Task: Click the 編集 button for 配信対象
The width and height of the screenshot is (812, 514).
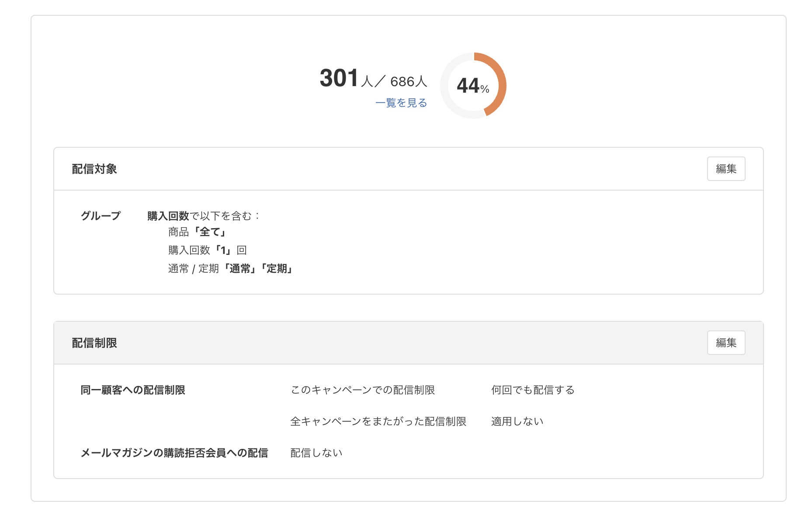Action: coord(726,168)
